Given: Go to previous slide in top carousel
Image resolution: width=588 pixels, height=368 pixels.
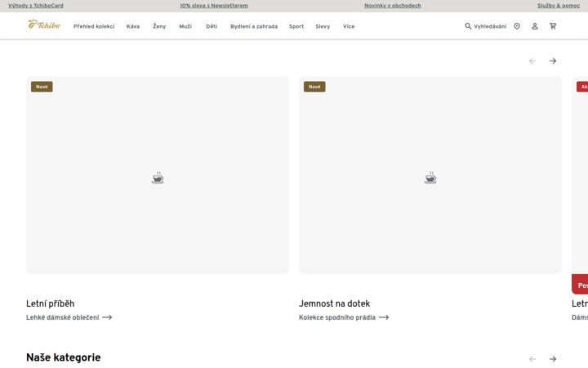Looking at the screenshot, I should click(x=532, y=61).
